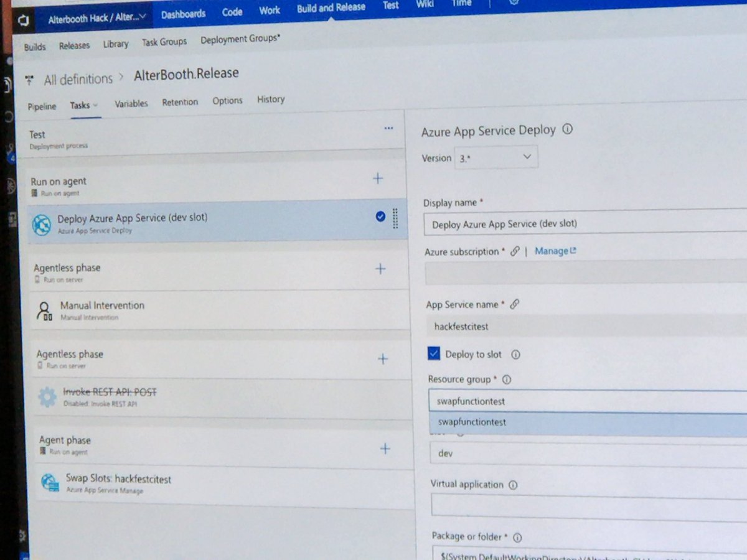The image size is (747, 560).
Task: Open the Alterbooth Hack project dropdown
Action: pos(97,17)
